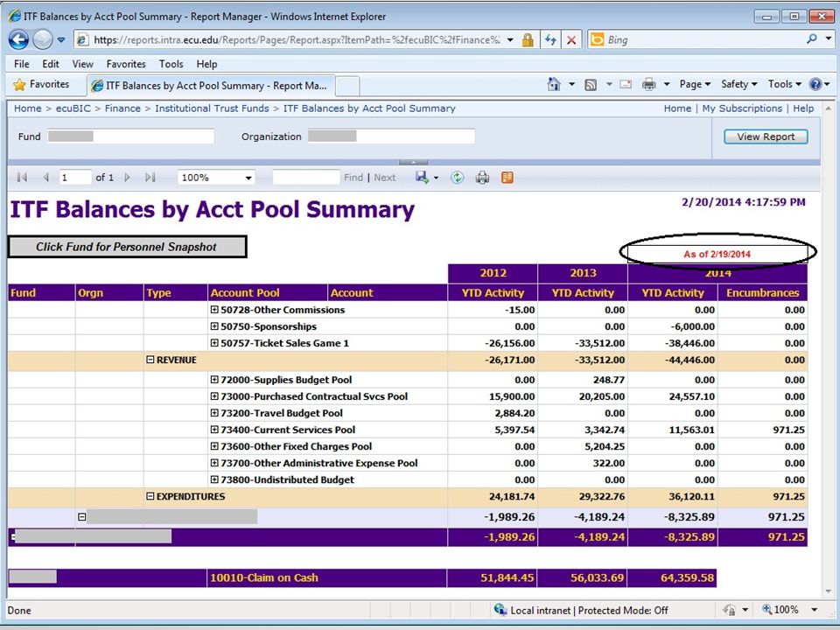Expand the 73200-Travel Budget Pool row
Viewport: 840px width, 630px height.
tap(214, 413)
